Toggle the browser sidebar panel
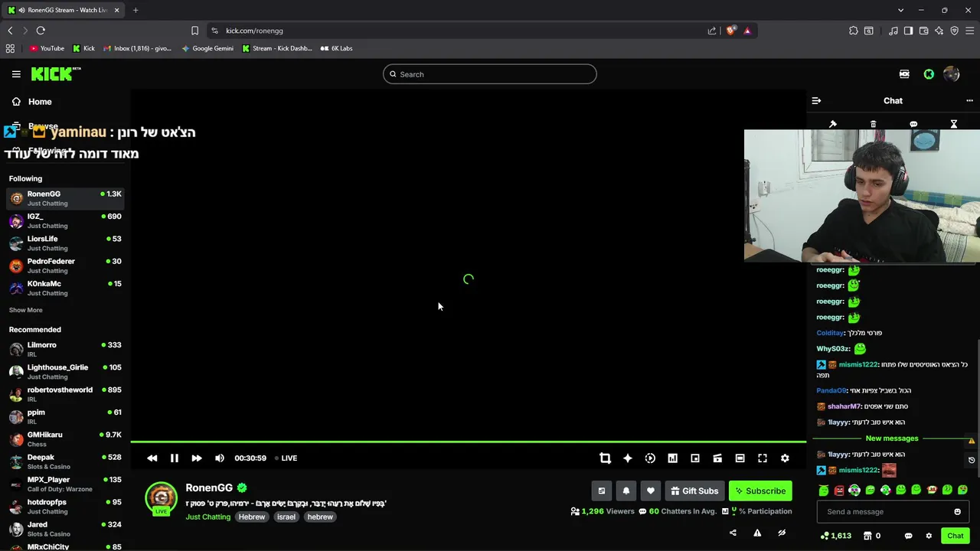Screen dimensions: 980x551 pos(908,31)
